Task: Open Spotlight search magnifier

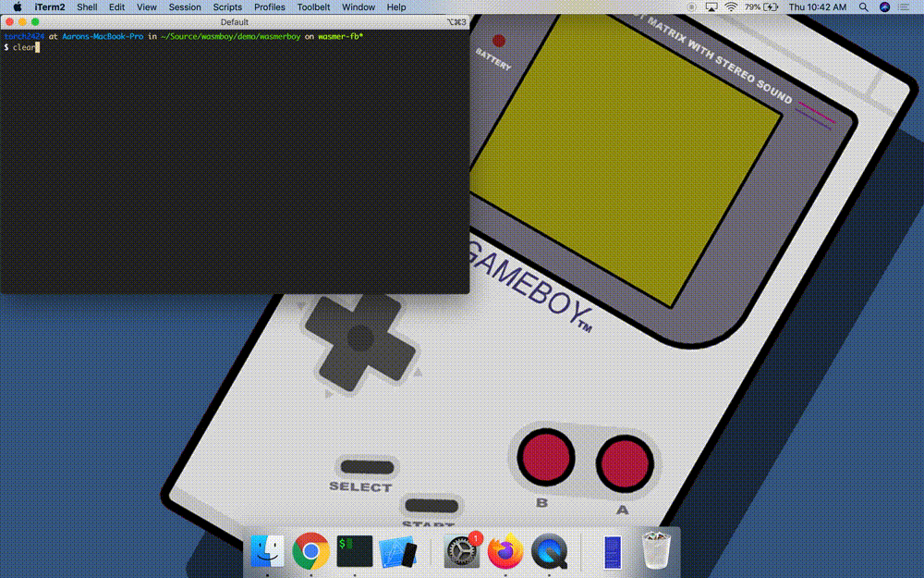Action: point(863,7)
